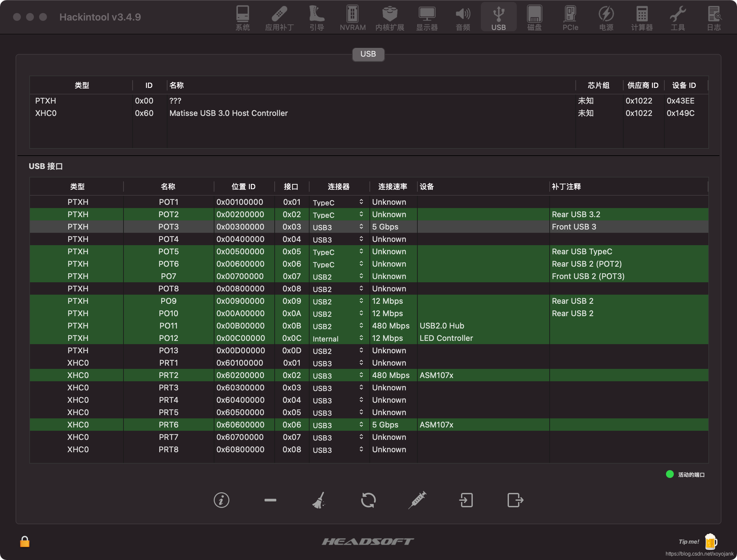Open connector dropdown for POT2 row
Screen dimensions: 737x560
point(361,214)
